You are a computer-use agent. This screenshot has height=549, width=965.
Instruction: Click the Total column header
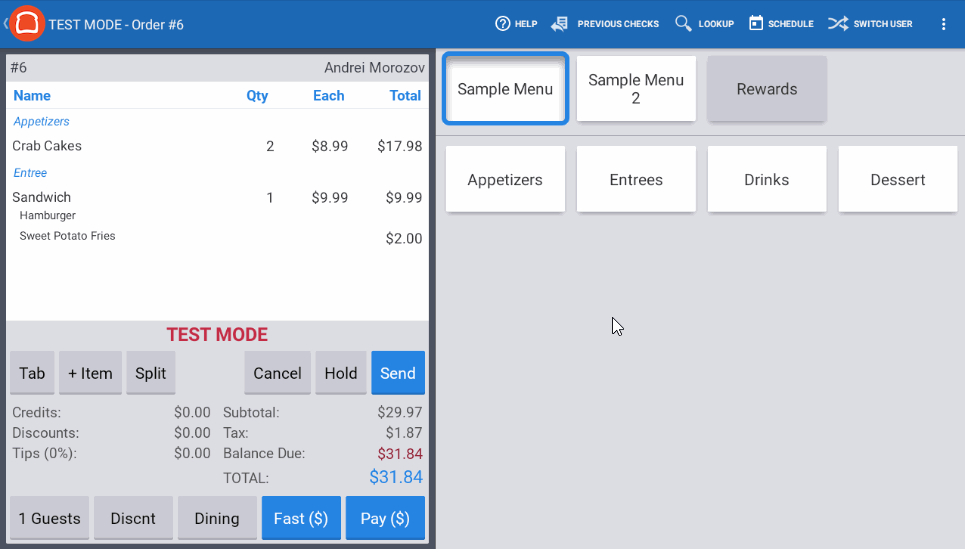pyautogui.click(x=405, y=95)
